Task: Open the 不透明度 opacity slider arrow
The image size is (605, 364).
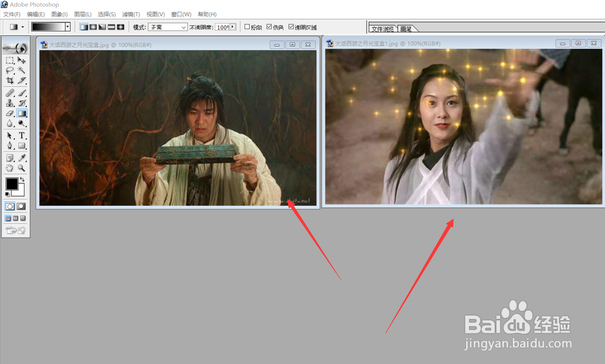Action: 233,27
